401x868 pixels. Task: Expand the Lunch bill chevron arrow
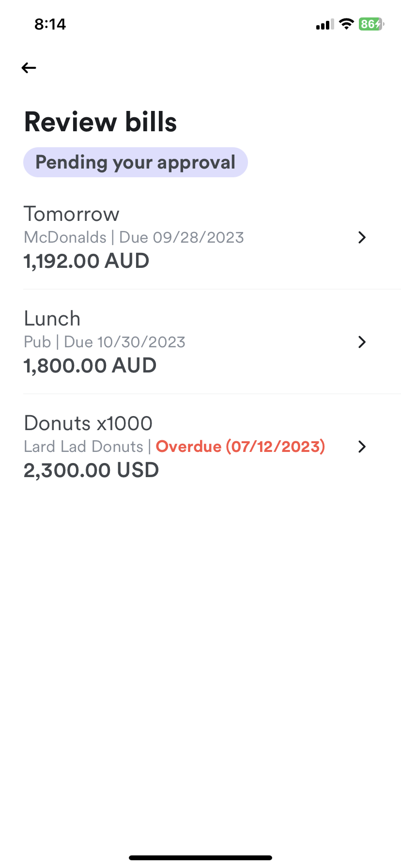362,342
